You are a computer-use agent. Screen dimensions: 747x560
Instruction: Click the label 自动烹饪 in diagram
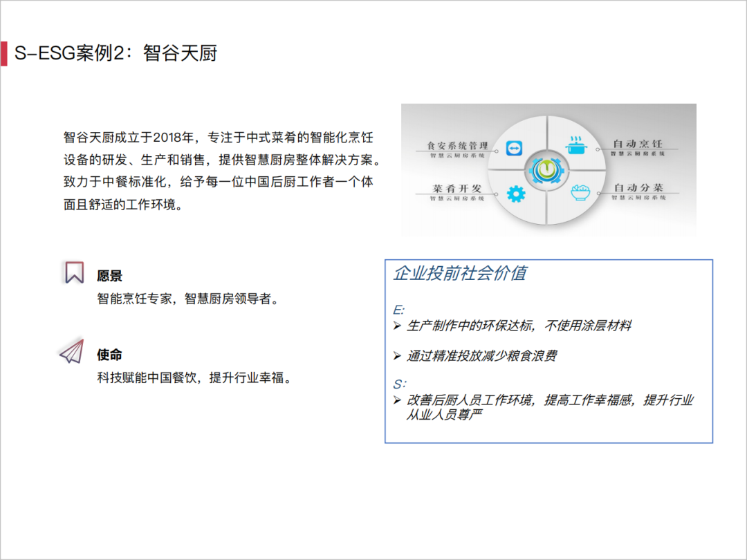[x=638, y=143]
